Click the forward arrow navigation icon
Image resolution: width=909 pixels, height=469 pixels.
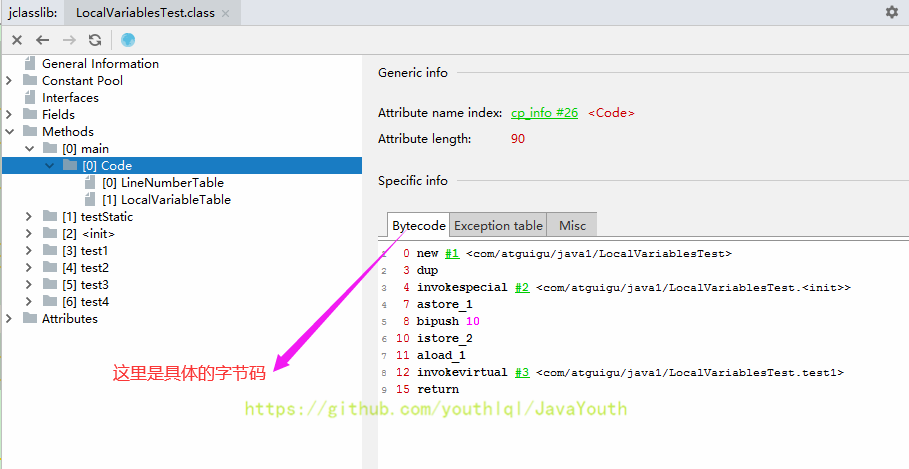[x=69, y=40]
